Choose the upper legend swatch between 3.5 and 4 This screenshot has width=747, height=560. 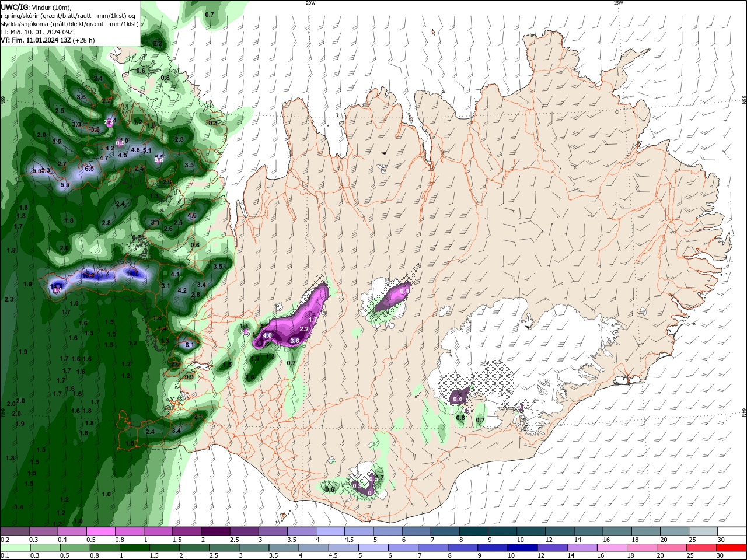[x=301, y=531]
